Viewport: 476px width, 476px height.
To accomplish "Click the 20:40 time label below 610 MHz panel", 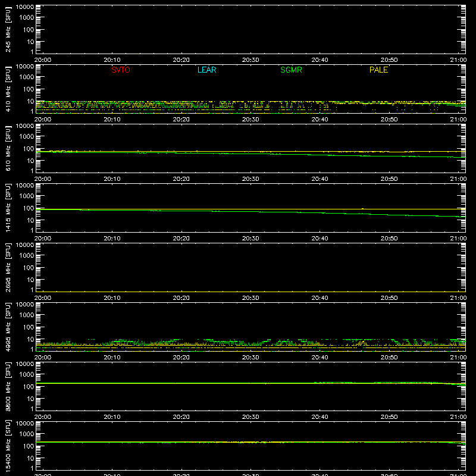I will [320, 179].
